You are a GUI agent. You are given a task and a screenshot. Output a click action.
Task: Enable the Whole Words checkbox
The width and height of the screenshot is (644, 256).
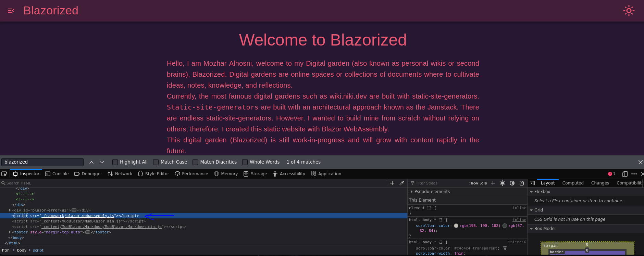[245, 162]
